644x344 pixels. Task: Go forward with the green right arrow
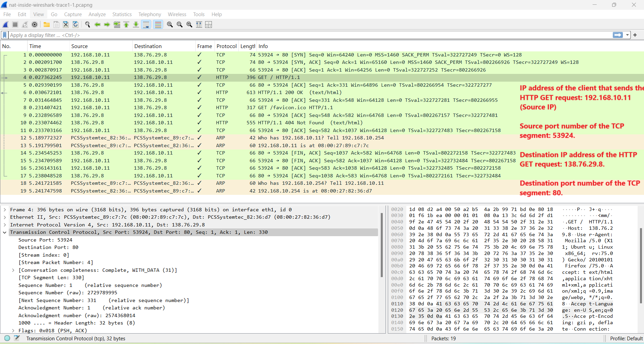point(107,25)
